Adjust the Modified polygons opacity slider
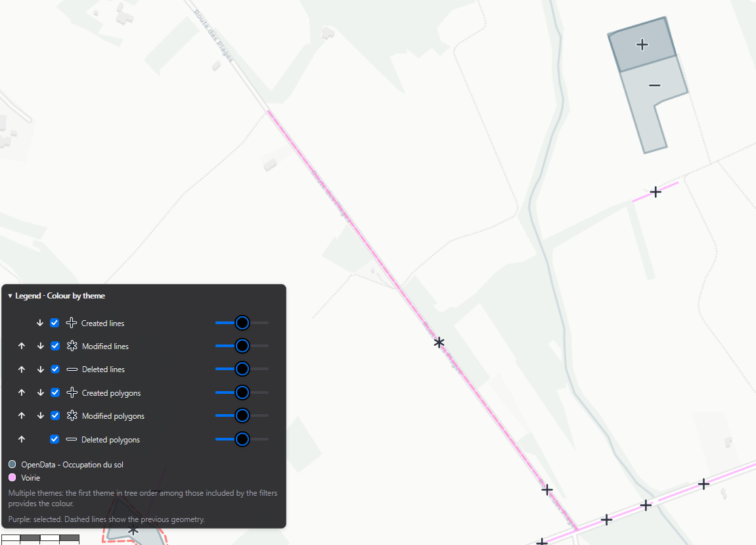Screen dimensions: 756x545 click(x=242, y=415)
